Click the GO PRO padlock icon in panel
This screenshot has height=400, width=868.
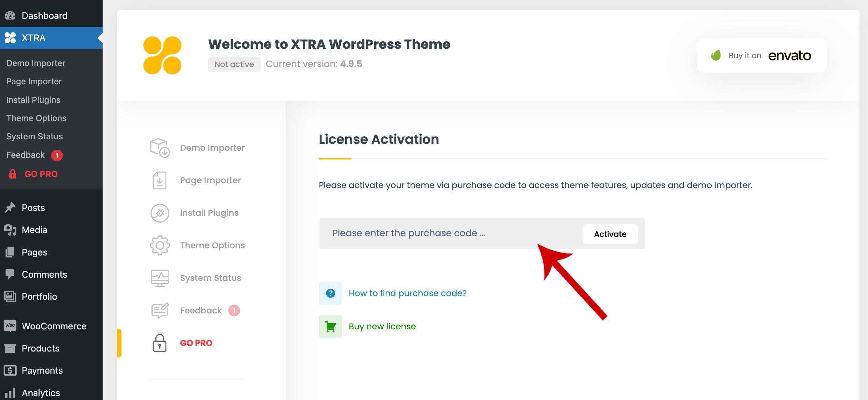click(x=159, y=343)
